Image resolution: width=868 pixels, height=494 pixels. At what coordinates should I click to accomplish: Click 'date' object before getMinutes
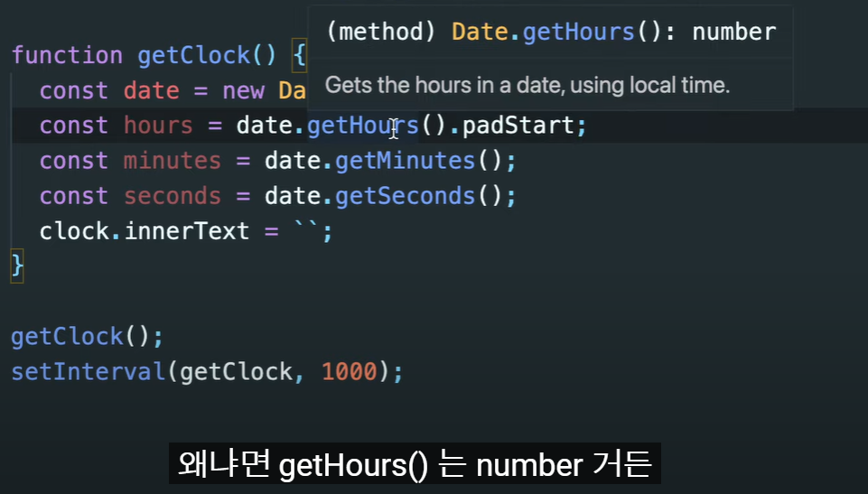pos(293,161)
